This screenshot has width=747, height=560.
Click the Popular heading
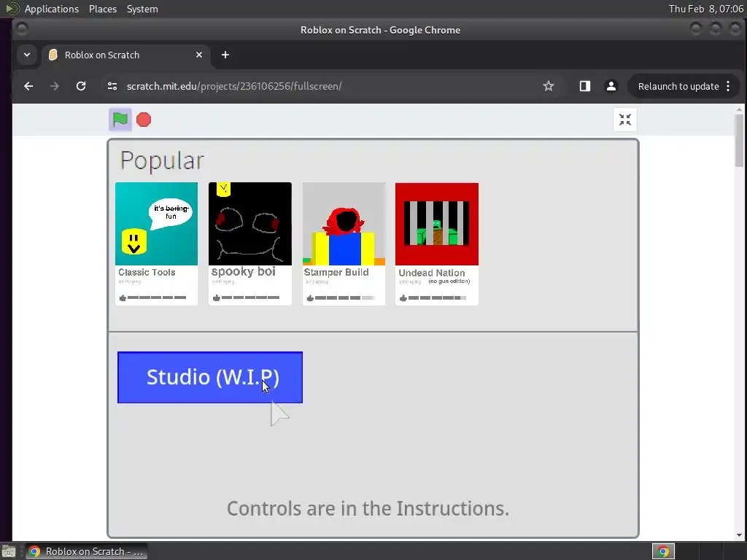click(162, 160)
